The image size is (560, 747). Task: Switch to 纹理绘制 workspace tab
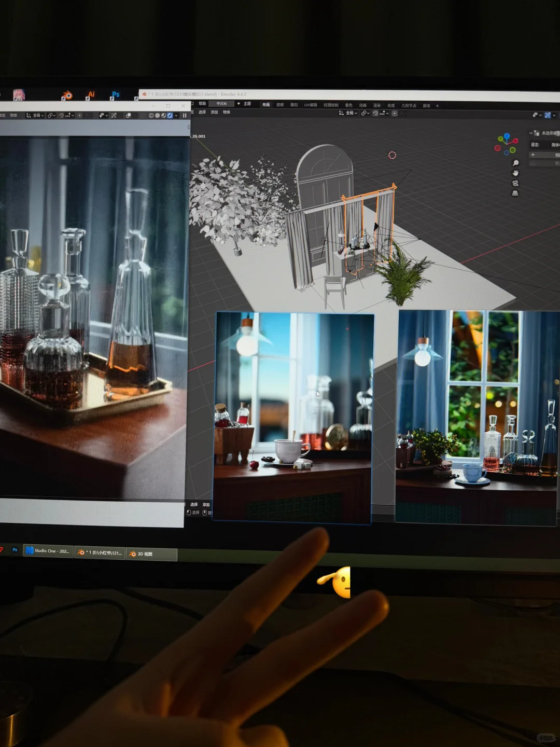[331, 105]
